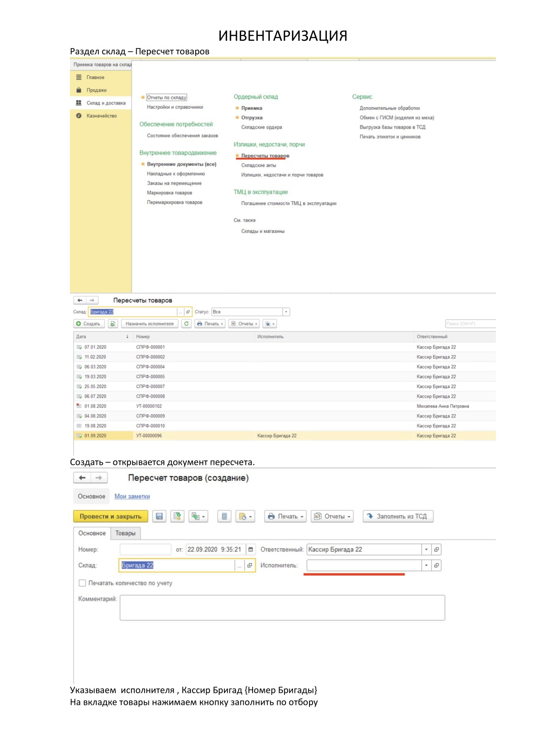Open Склады и магазины

263,231
